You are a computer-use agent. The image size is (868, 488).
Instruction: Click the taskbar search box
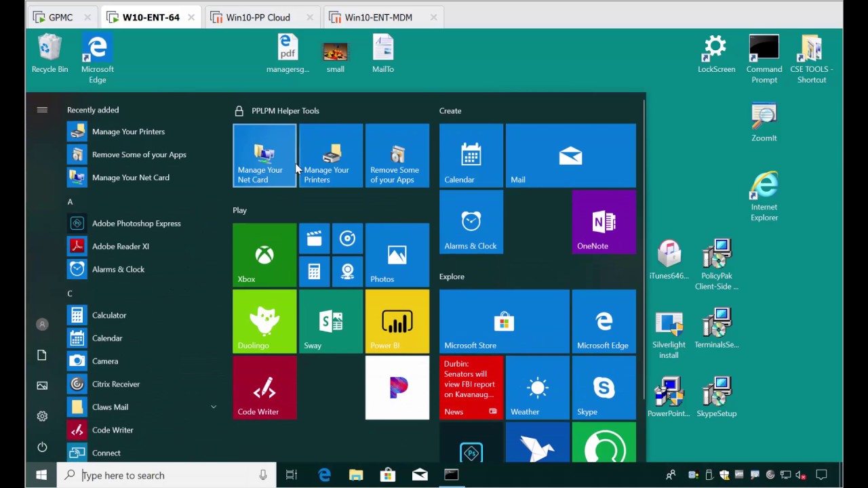coord(167,475)
